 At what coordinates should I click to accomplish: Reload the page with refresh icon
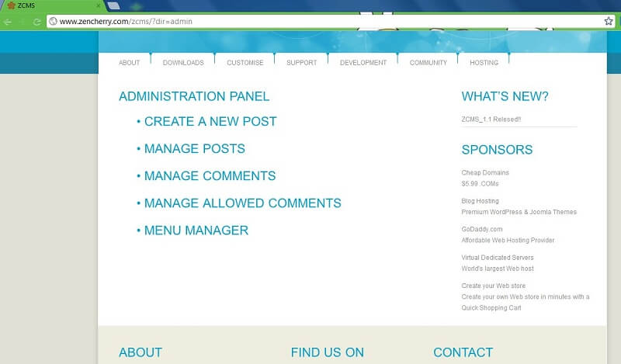point(37,22)
